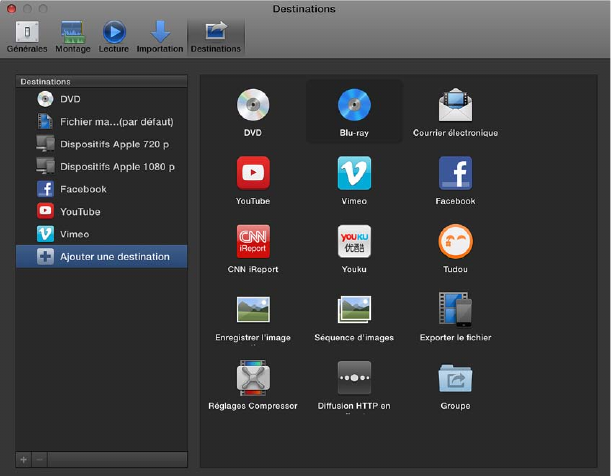This screenshot has height=476, width=611.
Task: Select Fichier ma...(par défaut) in sidebar
Action: [101, 122]
